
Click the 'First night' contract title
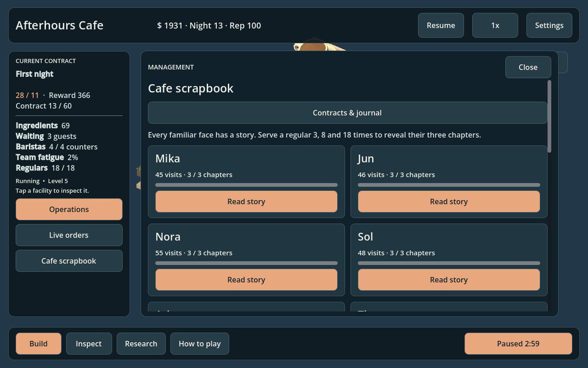click(x=34, y=74)
